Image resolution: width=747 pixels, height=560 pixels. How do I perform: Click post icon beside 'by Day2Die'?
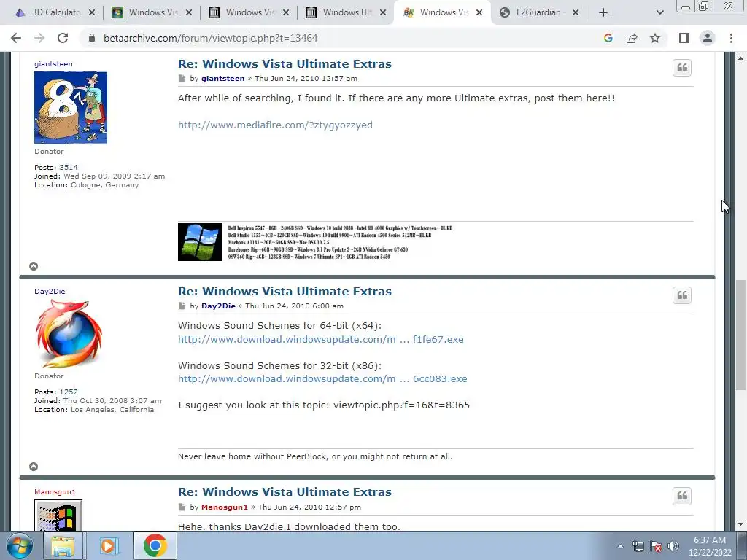tap(182, 306)
